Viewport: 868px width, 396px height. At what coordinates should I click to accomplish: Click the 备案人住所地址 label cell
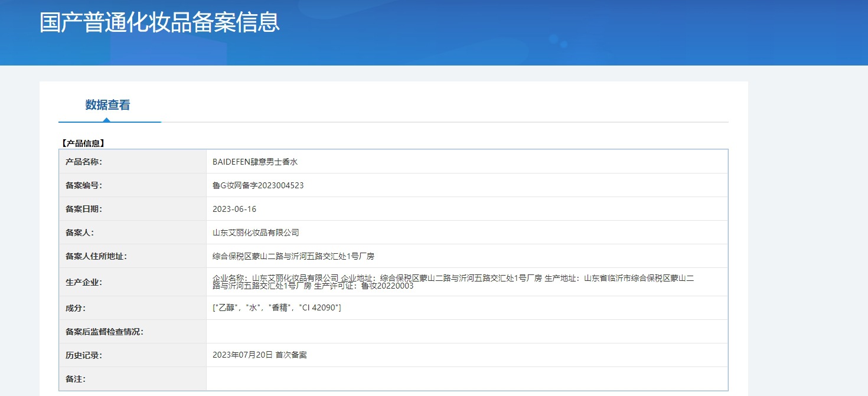coord(133,256)
